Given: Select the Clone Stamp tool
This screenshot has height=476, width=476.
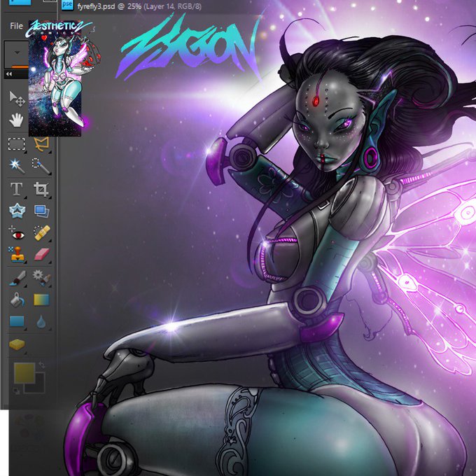Looking at the screenshot, I should pyautogui.click(x=17, y=254).
